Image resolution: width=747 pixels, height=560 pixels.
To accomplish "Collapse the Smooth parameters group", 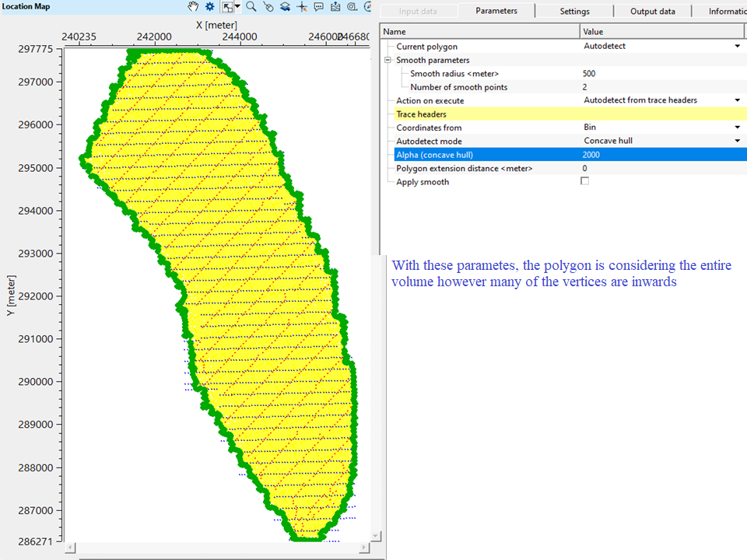I will click(386, 60).
